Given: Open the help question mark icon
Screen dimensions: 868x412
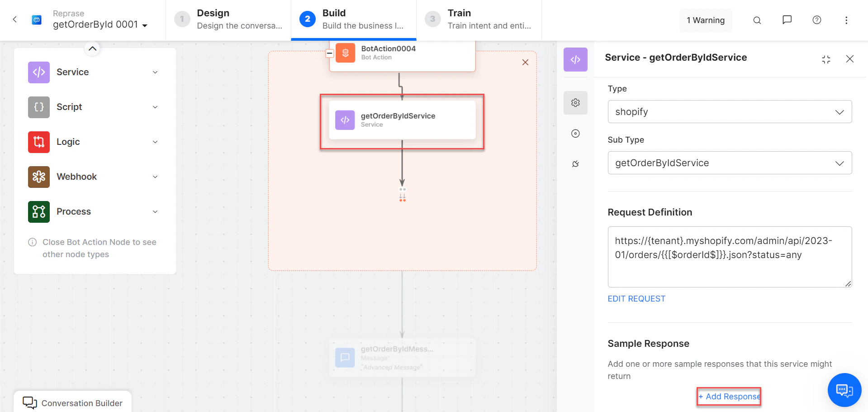Looking at the screenshot, I should click(x=816, y=20).
